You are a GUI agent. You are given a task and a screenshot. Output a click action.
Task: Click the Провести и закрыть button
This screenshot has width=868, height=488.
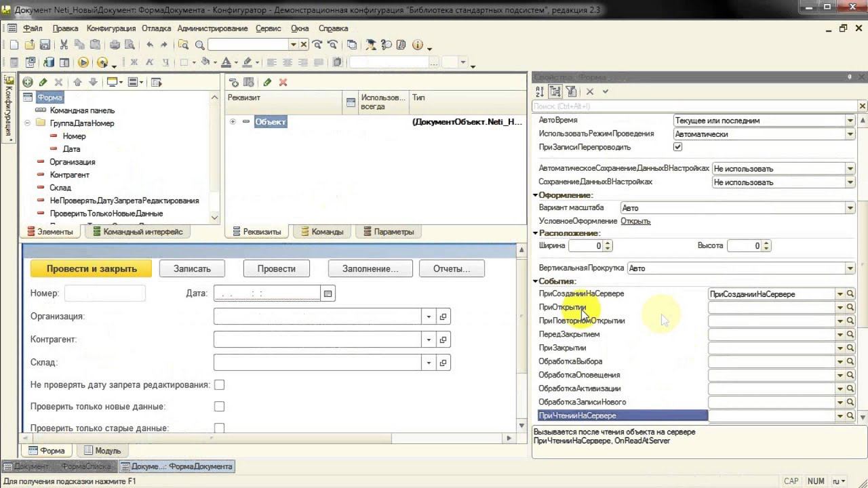coord(92,268)
